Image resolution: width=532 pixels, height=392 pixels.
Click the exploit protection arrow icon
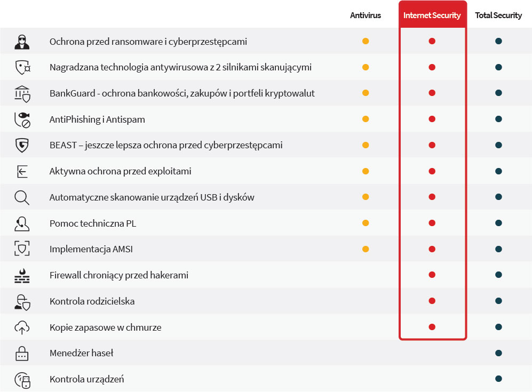point(22,171)
